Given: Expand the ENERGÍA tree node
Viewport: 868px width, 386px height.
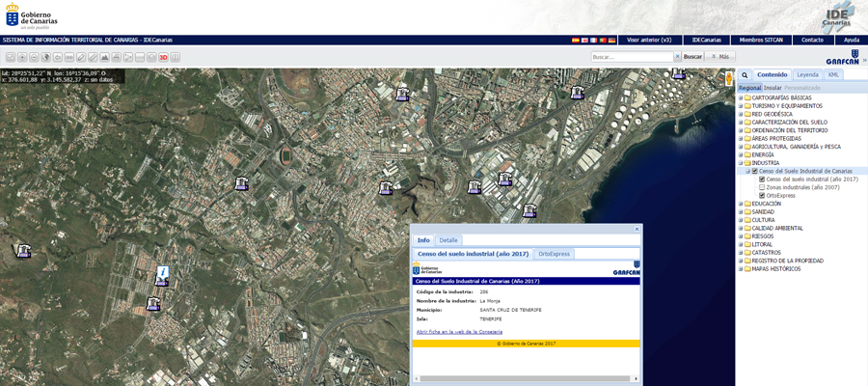Looking at the screenshot, I should tap(740, 154).
